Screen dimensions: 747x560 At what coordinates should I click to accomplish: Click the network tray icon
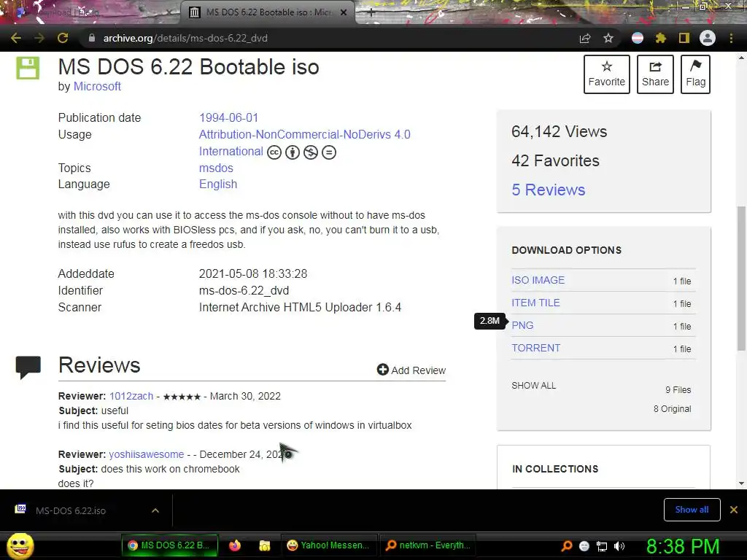click(602, 546)
